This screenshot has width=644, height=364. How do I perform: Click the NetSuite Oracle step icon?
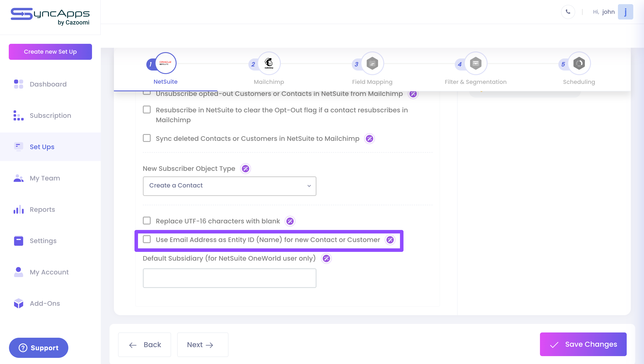click(166, 63)
